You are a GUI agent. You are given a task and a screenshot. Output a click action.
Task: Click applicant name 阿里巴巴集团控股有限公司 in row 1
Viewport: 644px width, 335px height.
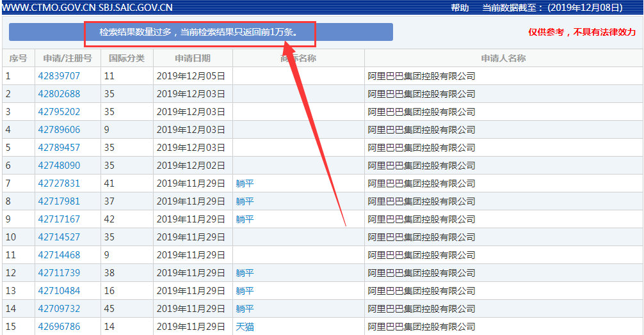(x=421, y=76)
